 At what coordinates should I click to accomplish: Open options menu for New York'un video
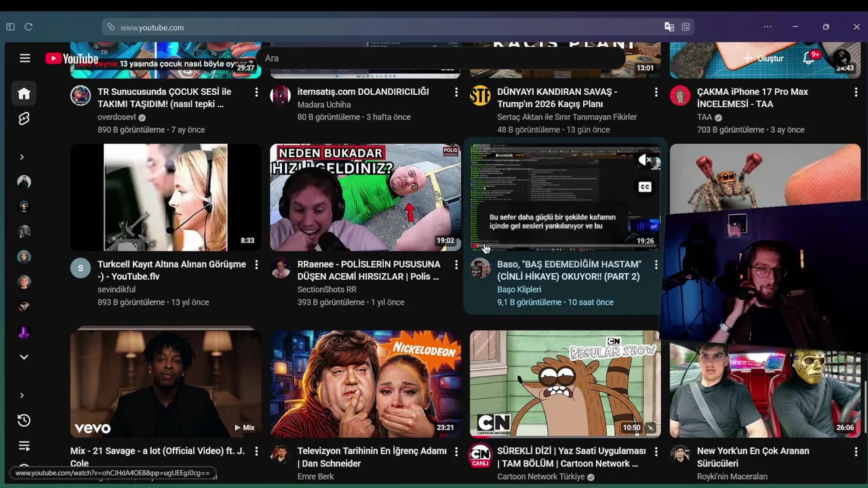(x=856, y=451)
